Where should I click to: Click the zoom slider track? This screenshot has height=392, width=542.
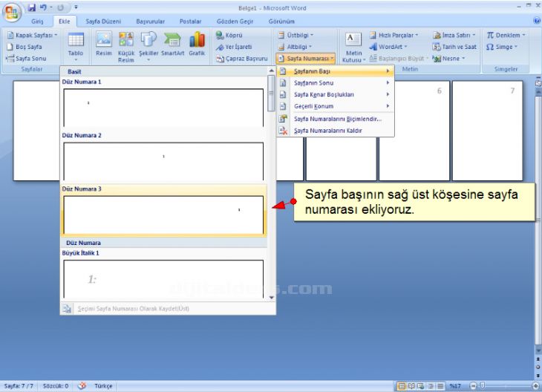pos(505,386)
